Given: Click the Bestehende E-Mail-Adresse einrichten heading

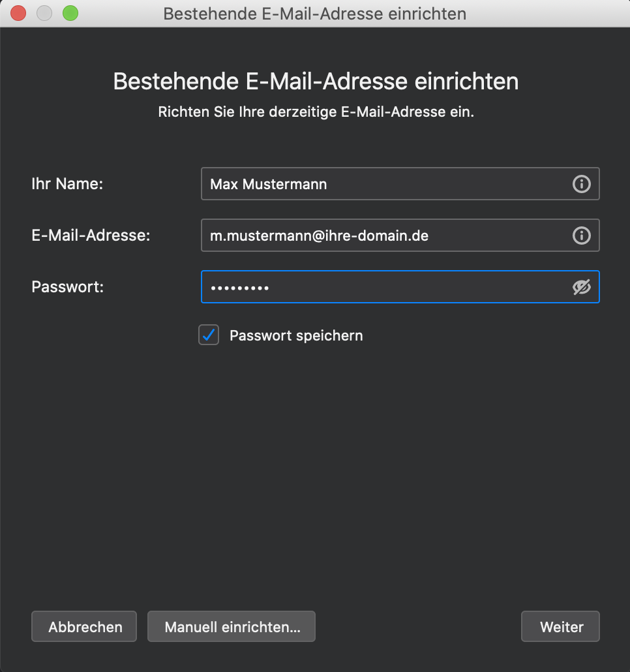Looking at the screenshot, I should tap(316, 81).
